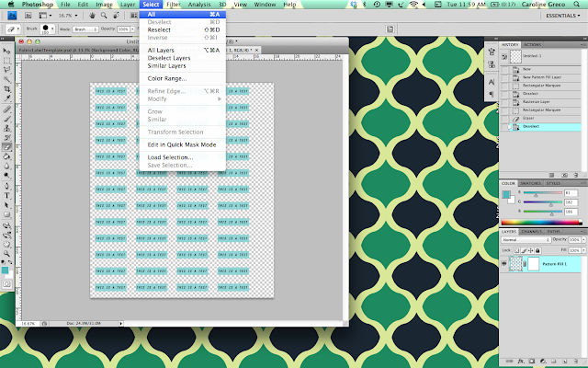Select the Brush tool in toolbox

pos(6,119)
